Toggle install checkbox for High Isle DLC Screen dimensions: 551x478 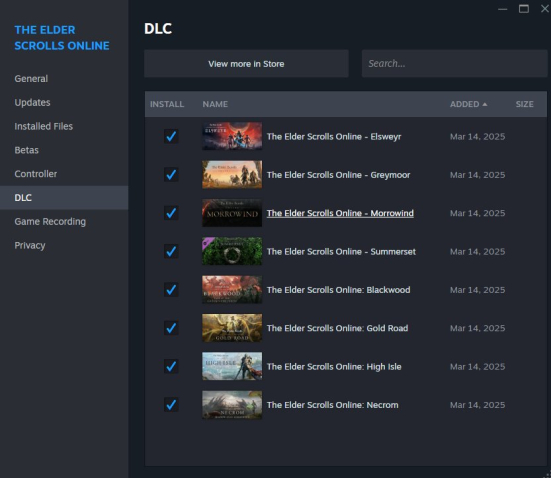click(x=171, y=366)
